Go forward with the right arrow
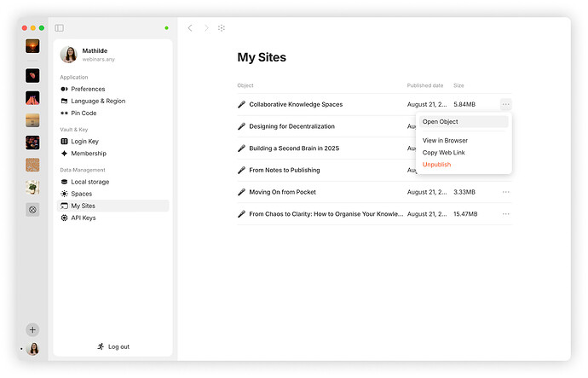This screenshot has height=378, width=588. 206,28
